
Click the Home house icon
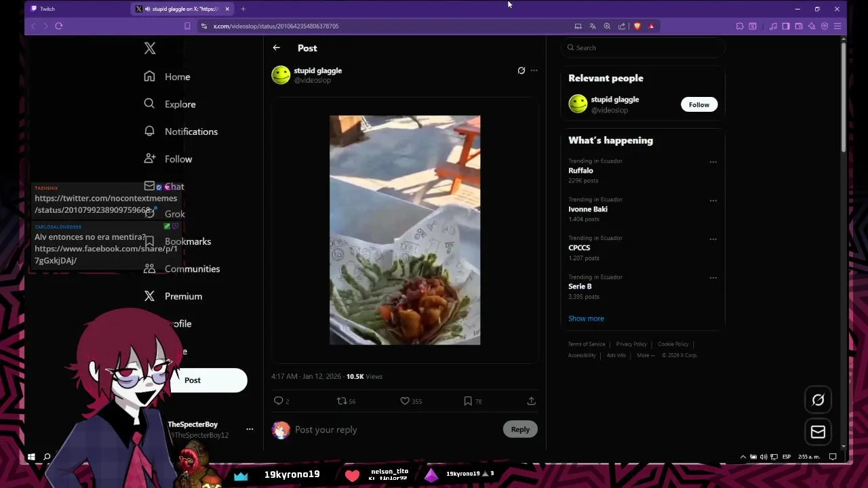(x=149, y=77)
